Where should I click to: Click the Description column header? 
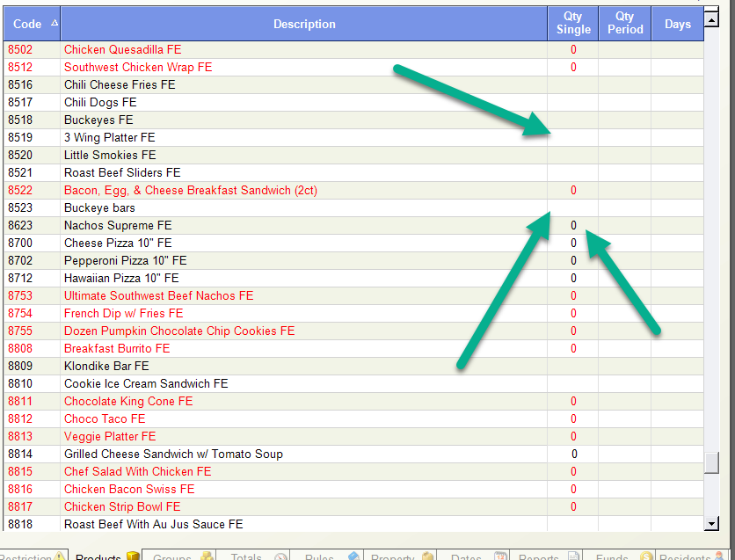click(x=304, y=24)
